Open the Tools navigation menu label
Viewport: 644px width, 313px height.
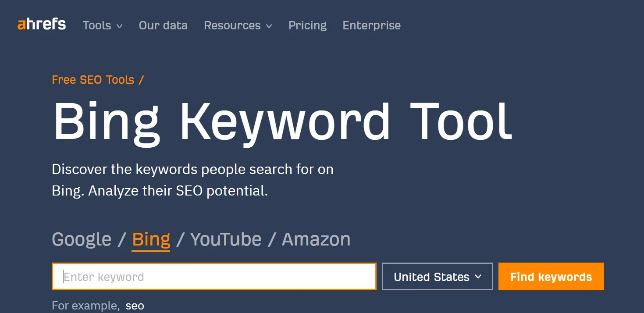coord(97,25)
